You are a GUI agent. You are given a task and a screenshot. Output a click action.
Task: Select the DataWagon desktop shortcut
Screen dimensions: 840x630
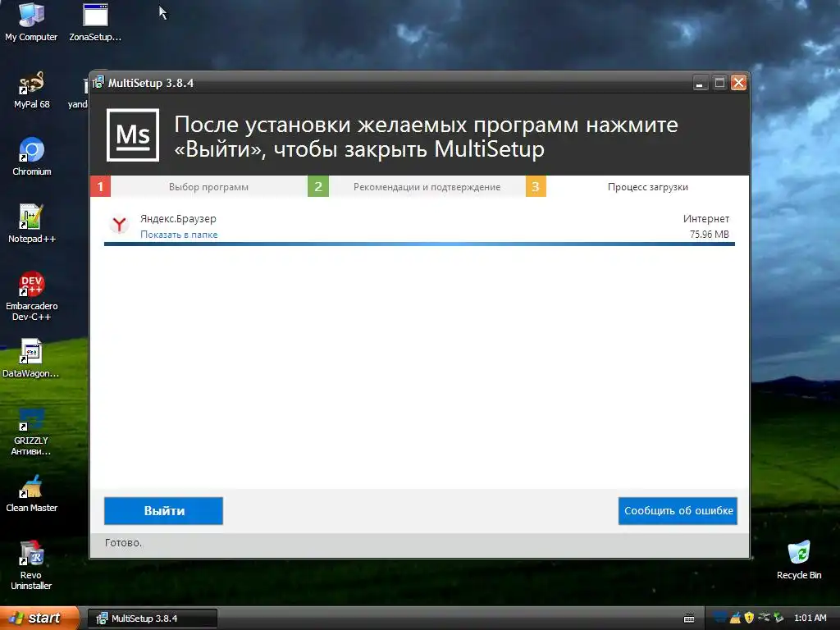31,358
